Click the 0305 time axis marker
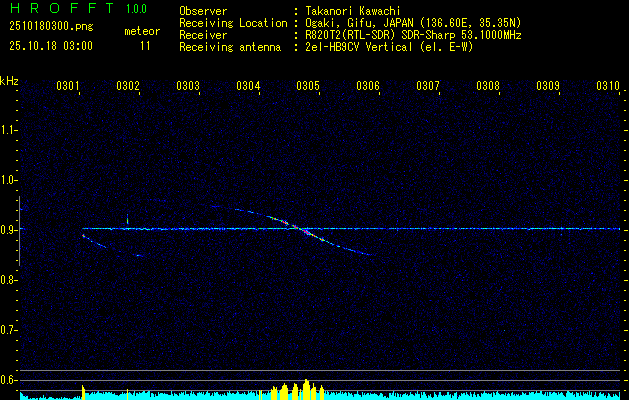The height and width of the screenshot is (400, 629). [308, 85]
